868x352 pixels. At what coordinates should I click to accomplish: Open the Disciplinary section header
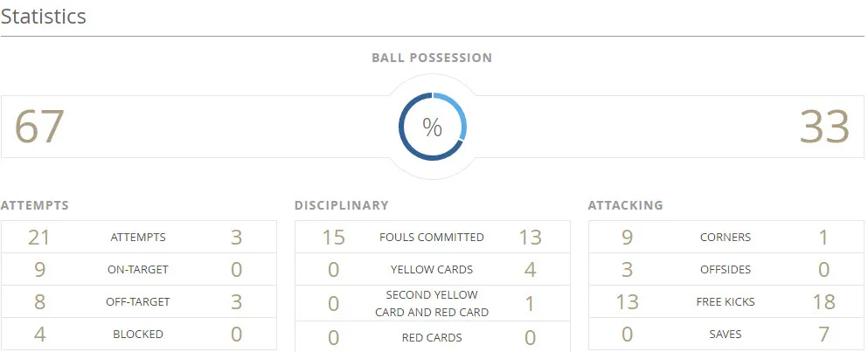(x=341, y=205)
